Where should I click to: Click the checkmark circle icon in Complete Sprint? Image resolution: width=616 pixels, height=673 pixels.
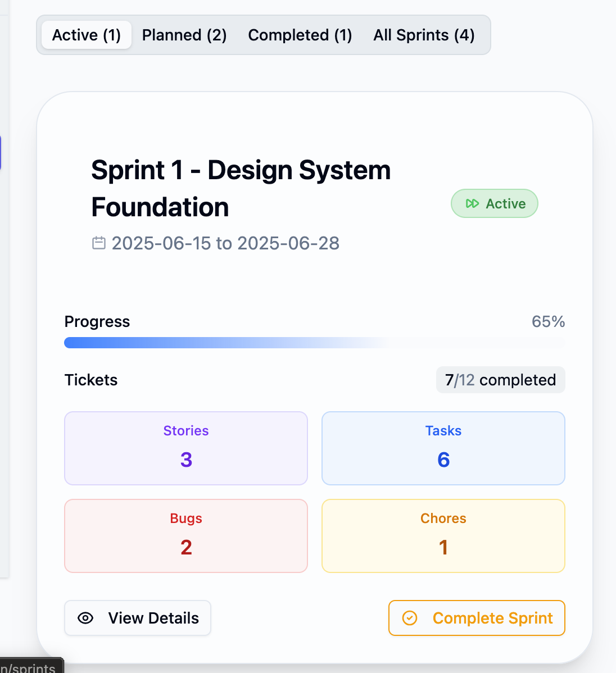409,618
